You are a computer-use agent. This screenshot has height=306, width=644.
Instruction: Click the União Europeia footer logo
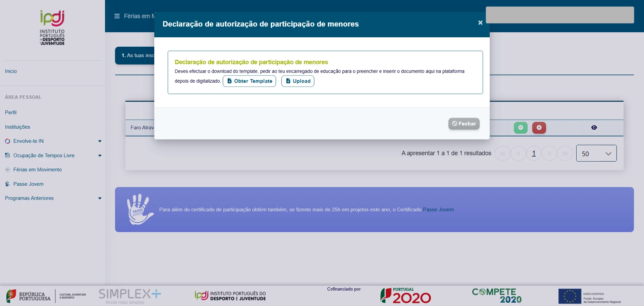point(590,296)
